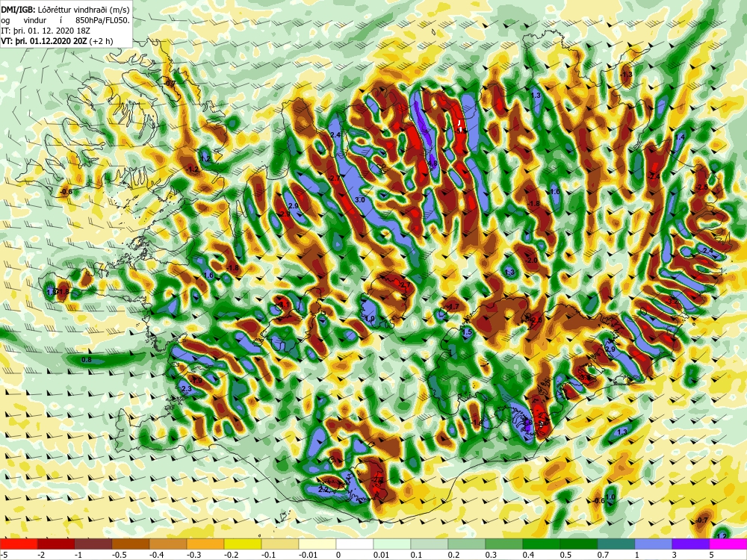Viewport: 747px width, 560px height.
Task: Click the '3.0' value on the map
Action: pyautogui.click(x=360, y=200)
